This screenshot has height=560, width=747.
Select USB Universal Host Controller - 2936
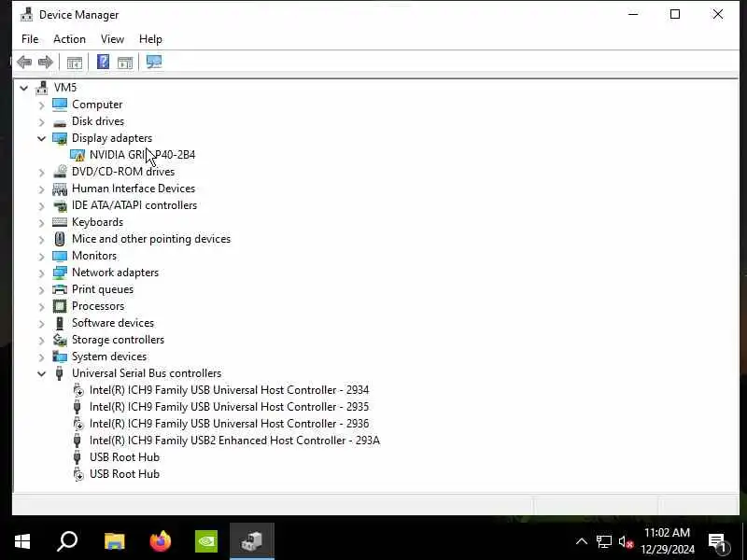pyautogui.click(x=229, y=424)
